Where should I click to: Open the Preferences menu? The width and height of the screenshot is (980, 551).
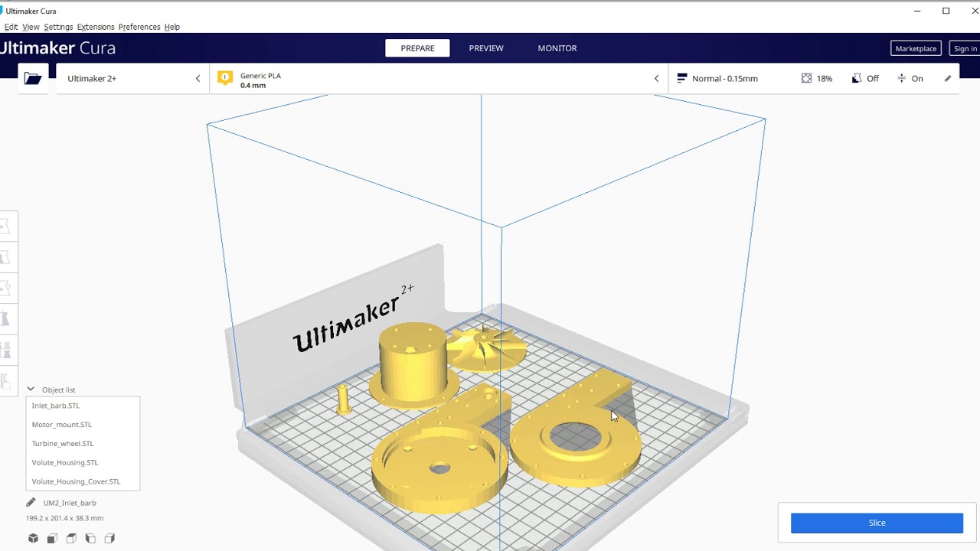coord(139,27)
